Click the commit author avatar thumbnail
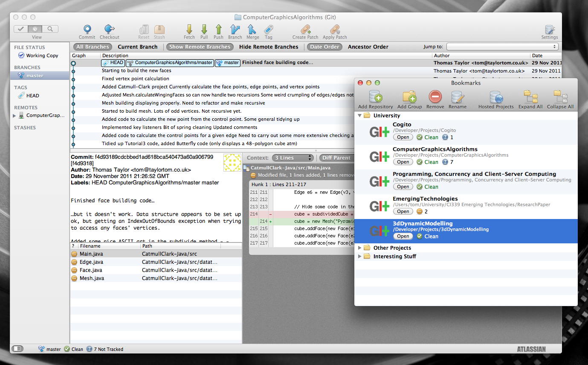The image size is (588, 365). click(232, 162)
